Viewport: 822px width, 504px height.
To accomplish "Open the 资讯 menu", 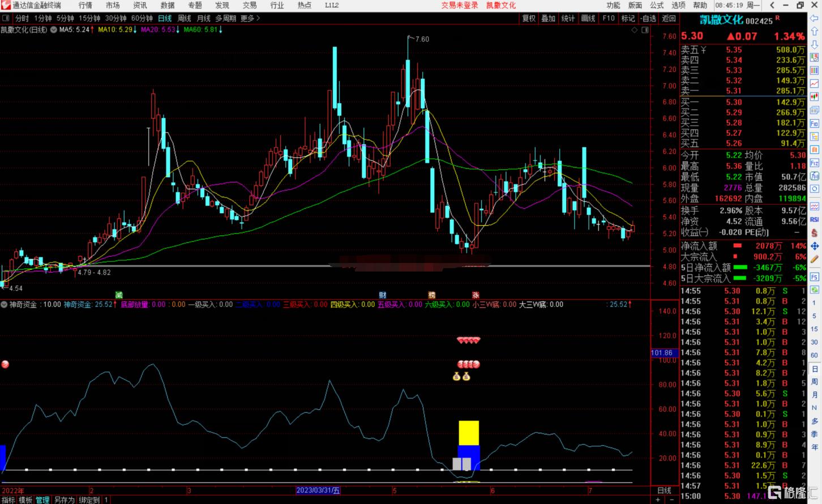I will click(140, 5).
